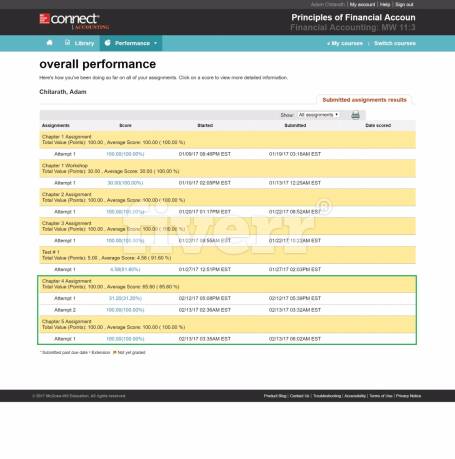Image resolution: width=455 pixels, height=459 pixels.
Task: Sign out of the account
Action: tap(404, 4)
